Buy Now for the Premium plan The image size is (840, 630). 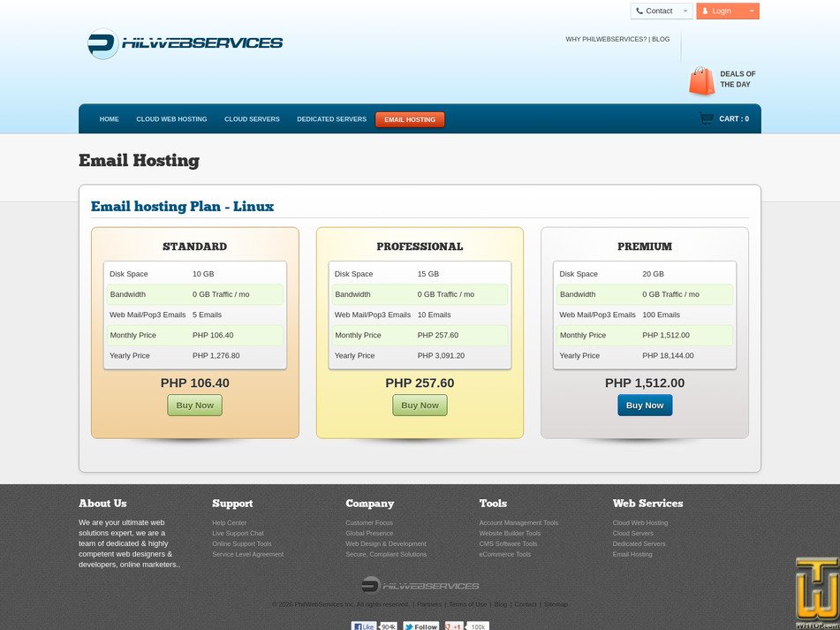tap(645, 405)
